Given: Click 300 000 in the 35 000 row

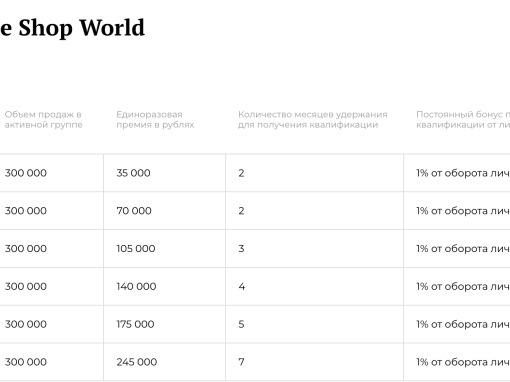Looking at the screenshot, I should 26,173.
